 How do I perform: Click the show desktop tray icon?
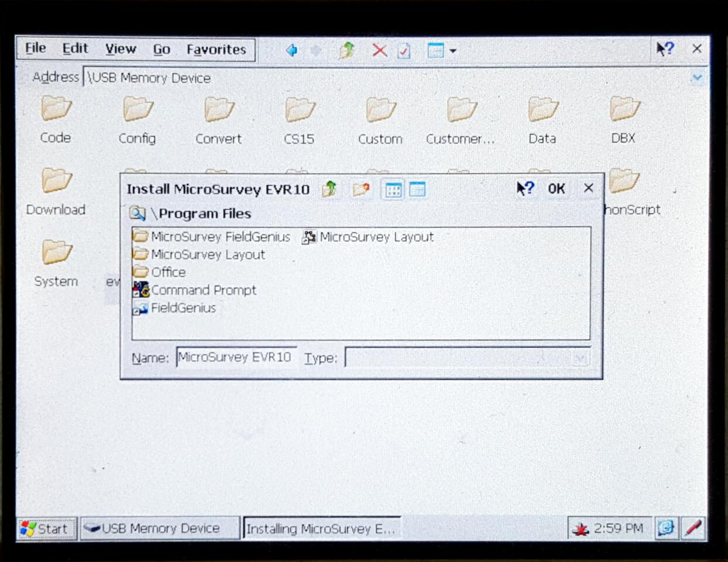(665, 529)
